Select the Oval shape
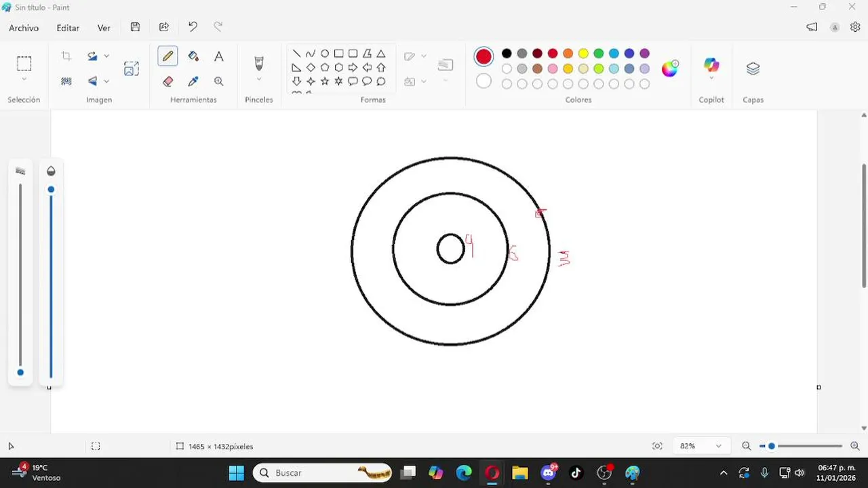The height and width of the screenshot is (488, 868). click(x=325, y=54)
